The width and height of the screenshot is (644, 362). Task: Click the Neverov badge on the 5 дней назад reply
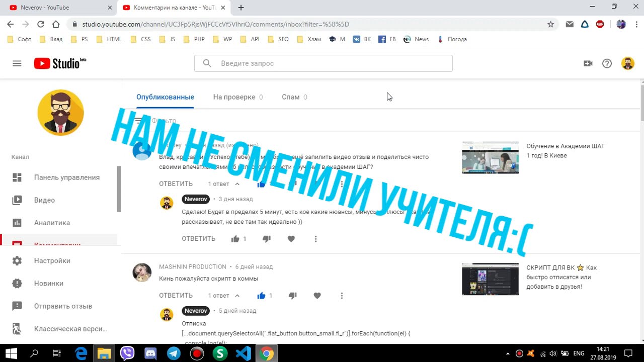(196, 311)
